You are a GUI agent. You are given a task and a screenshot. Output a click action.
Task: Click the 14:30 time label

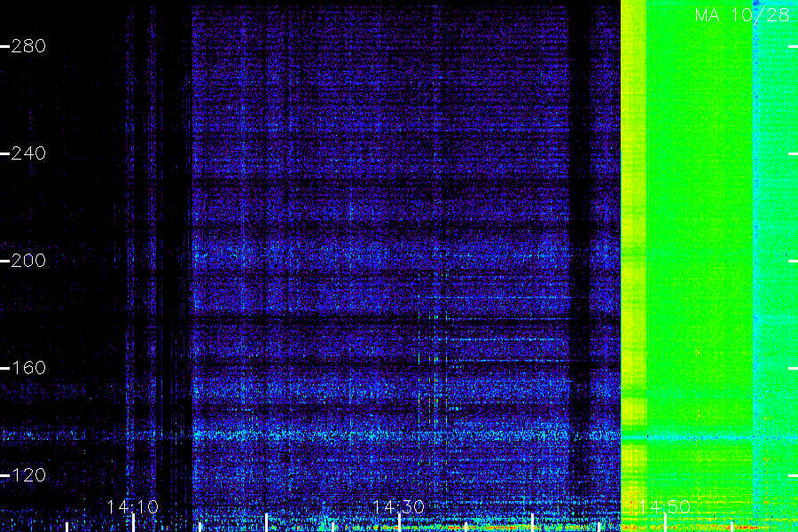pos(398,507)
